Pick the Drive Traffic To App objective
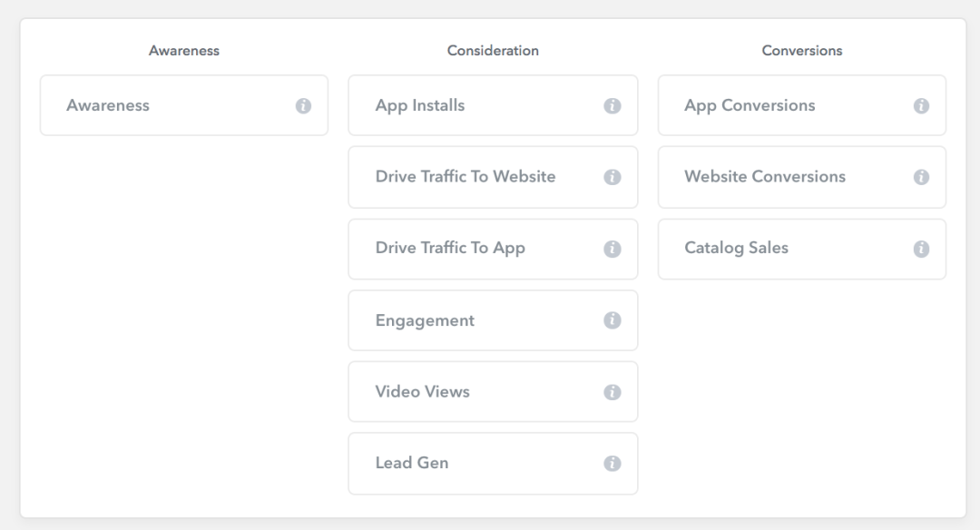The height and width of the screenshot is (530, 980). 493,249
